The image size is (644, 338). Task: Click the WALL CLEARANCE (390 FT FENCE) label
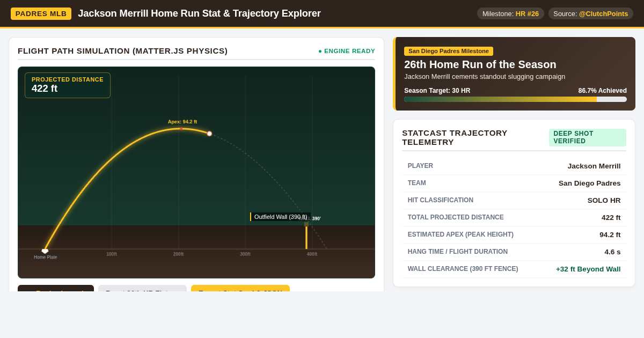coord(463,269)
